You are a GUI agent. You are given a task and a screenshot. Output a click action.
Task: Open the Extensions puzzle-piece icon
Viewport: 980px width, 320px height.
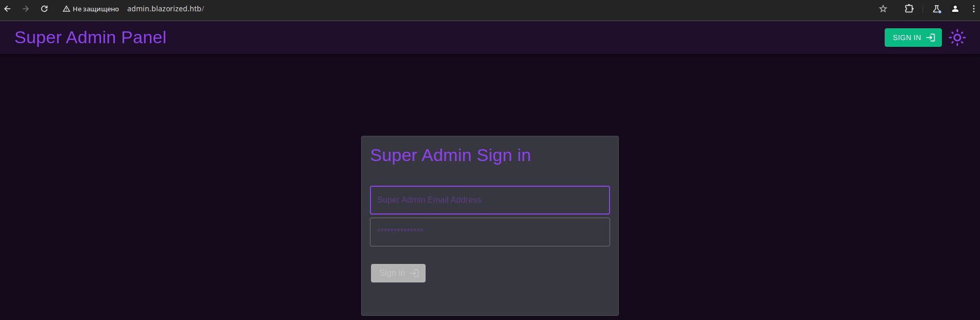[x=909, y=9]
